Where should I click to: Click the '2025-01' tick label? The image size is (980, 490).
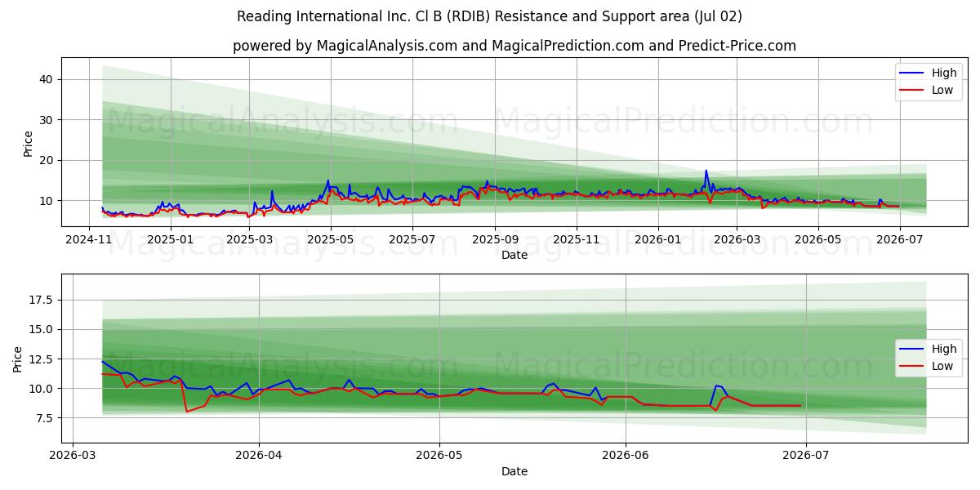point(171,239)
